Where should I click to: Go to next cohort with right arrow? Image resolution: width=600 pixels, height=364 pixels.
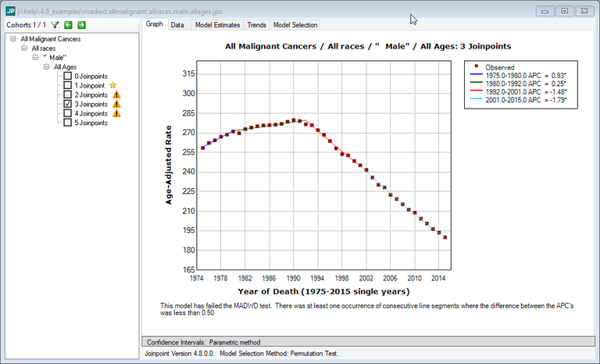tap(81, 25)
